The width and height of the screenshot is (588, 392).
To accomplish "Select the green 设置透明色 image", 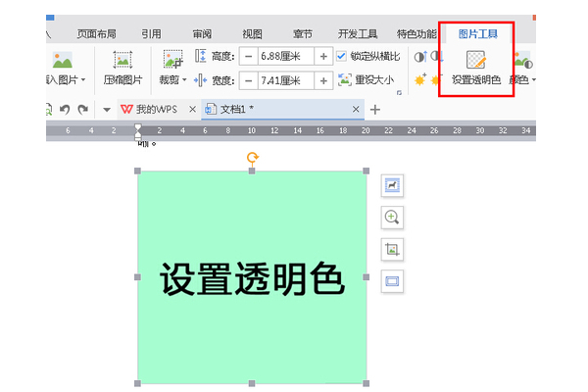I will pos(252,277).
